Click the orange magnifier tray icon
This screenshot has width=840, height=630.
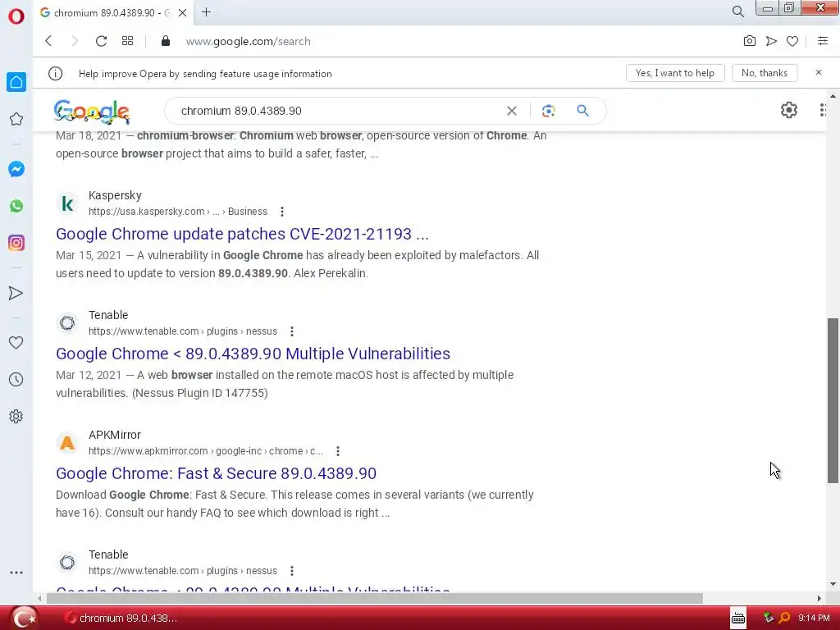(784, 619)
